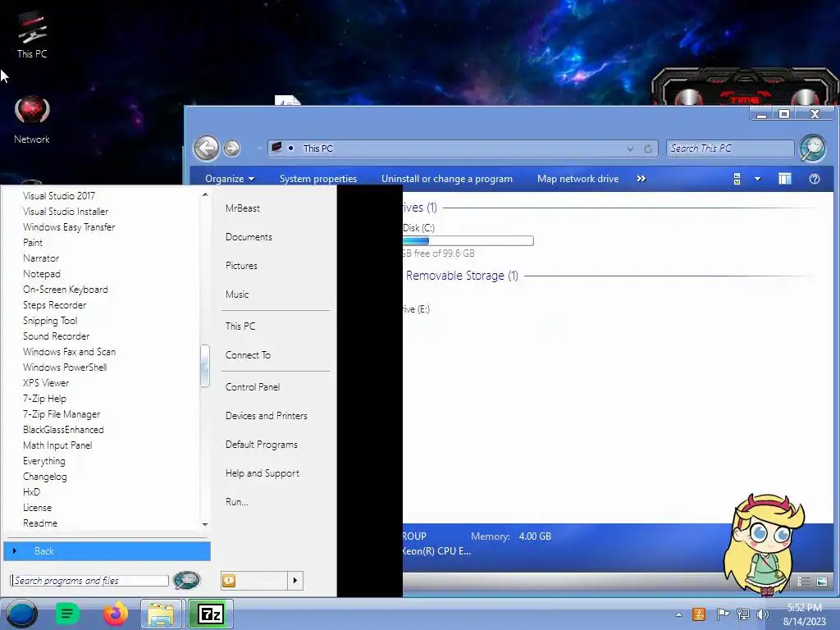Open Documents from Start menu
The width and height of the screenshot is (840, 630).
pyautogui.click(x=249, y=237)
